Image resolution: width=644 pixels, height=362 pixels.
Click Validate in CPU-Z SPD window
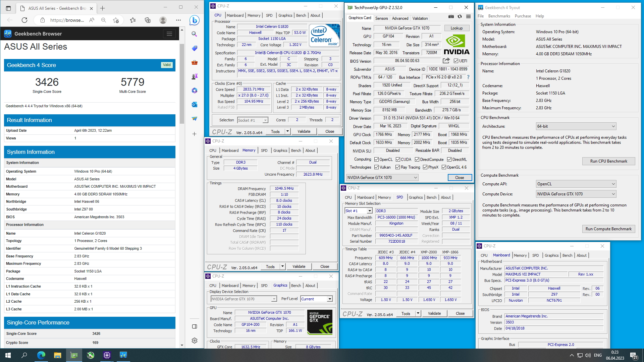(x=434, y=313)
